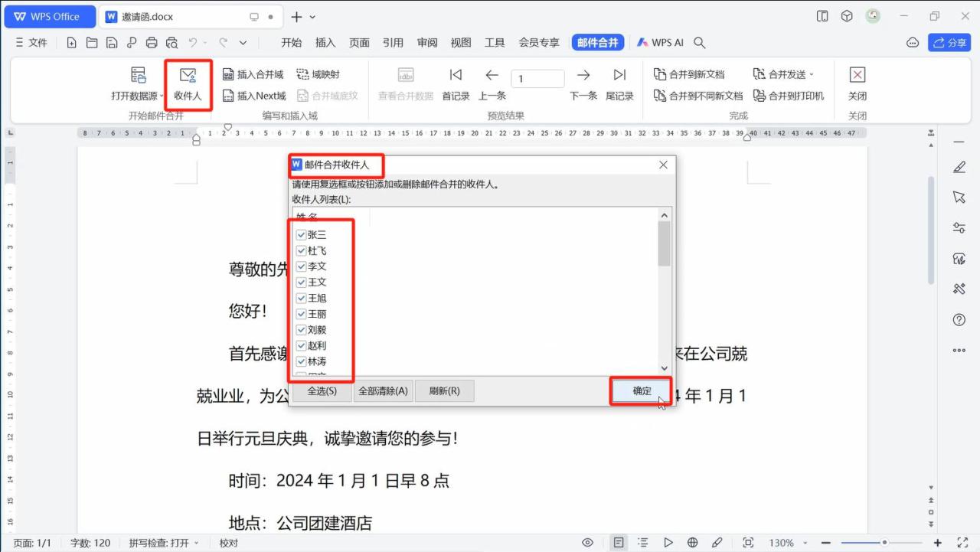Open the 收件人 recipients tool
Image resolution: width=980 pixels, height=552 pixels.
pos(188,84)
